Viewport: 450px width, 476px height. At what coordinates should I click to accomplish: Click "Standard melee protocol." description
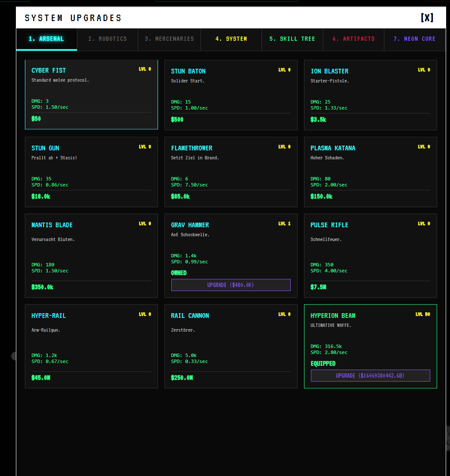click(x=60, y=80)
